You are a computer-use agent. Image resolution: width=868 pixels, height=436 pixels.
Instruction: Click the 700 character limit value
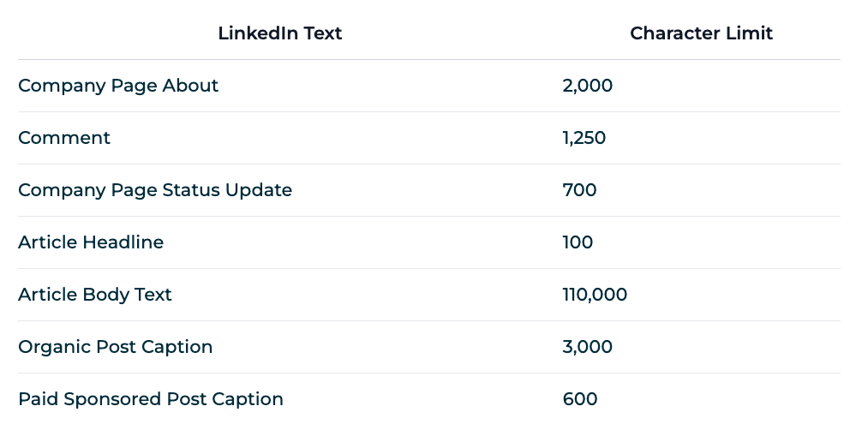pos(579,190)
